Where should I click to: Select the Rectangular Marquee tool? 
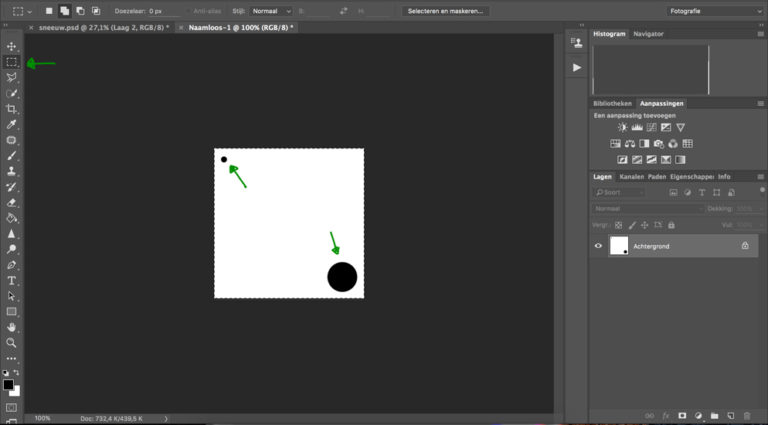[x=12, y=62]
